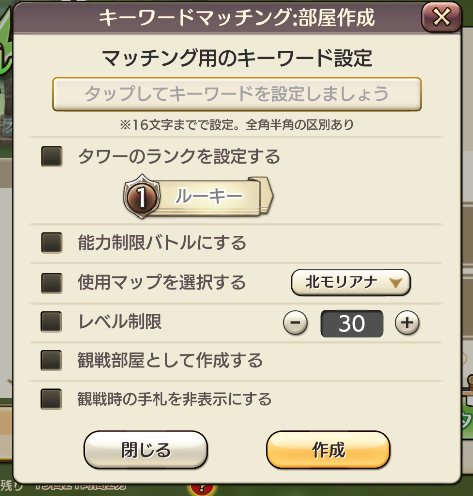
Task: Click the red question mark icon below the dialog
Action: click(202, 489)
